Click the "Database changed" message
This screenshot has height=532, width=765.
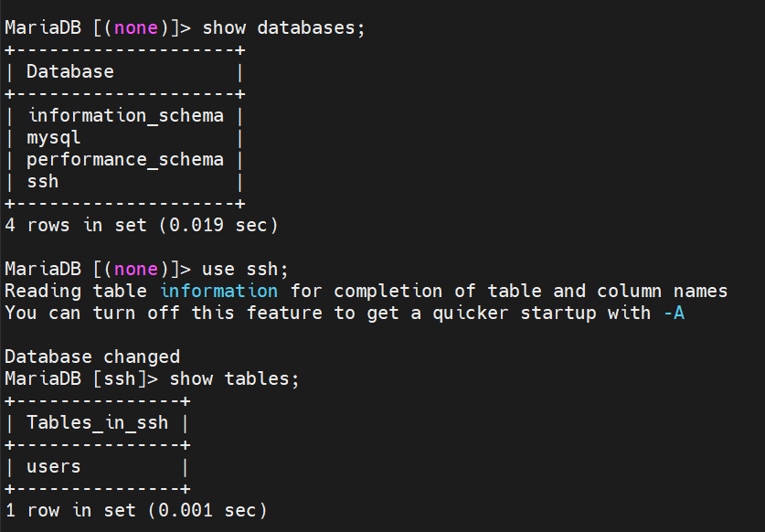coord(92,356)
